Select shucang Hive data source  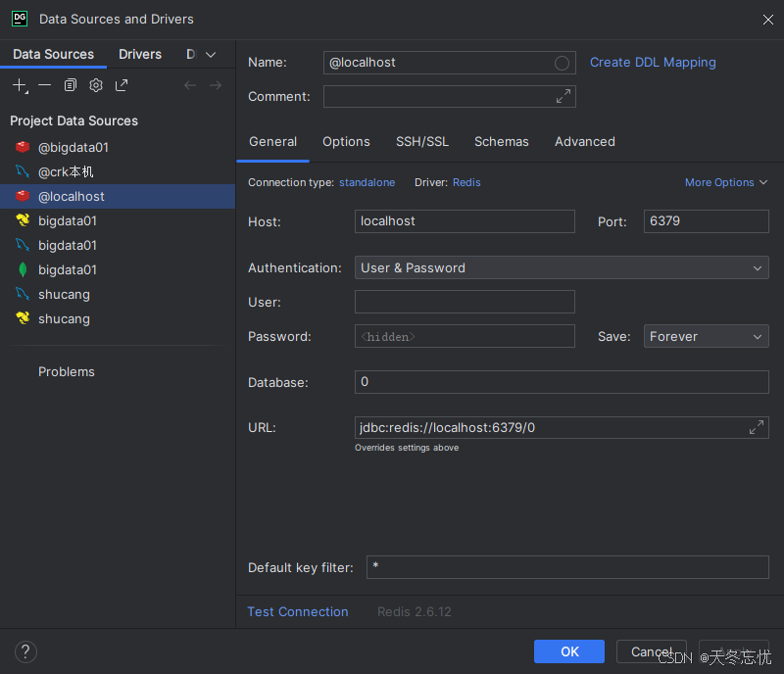pyautogui.click(x=118, y=319)
